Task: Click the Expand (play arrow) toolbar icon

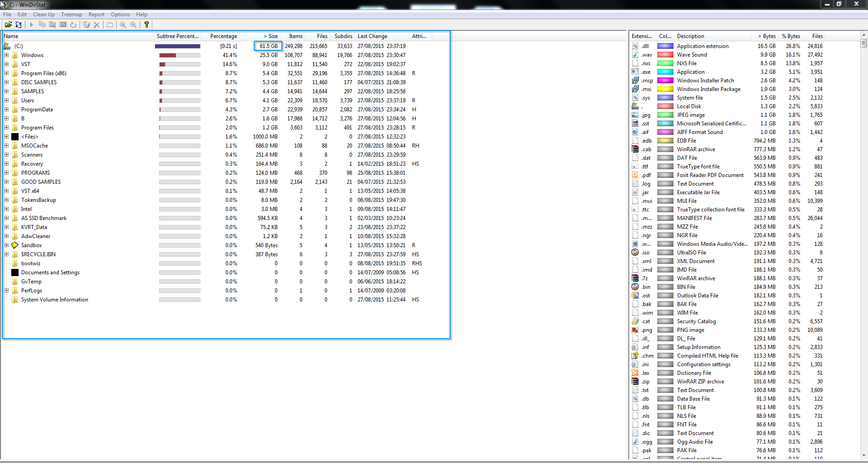Action: click(32, 25)
